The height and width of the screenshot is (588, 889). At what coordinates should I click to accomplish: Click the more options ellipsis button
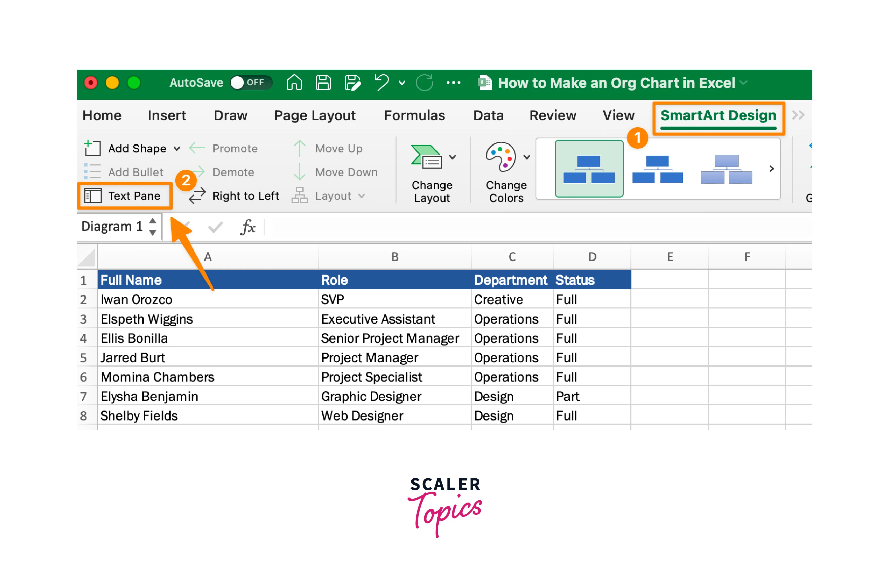pos(453,83)
